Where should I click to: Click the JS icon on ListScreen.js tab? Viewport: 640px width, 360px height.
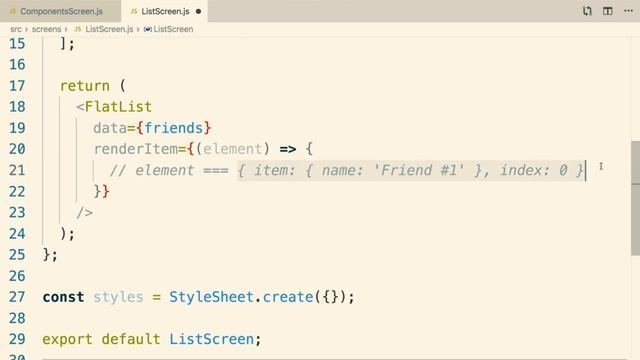point(133,11)
